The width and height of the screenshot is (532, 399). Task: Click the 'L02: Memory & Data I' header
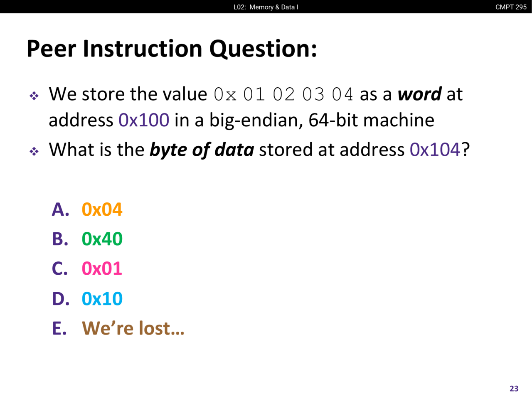(x=266, y=7)
